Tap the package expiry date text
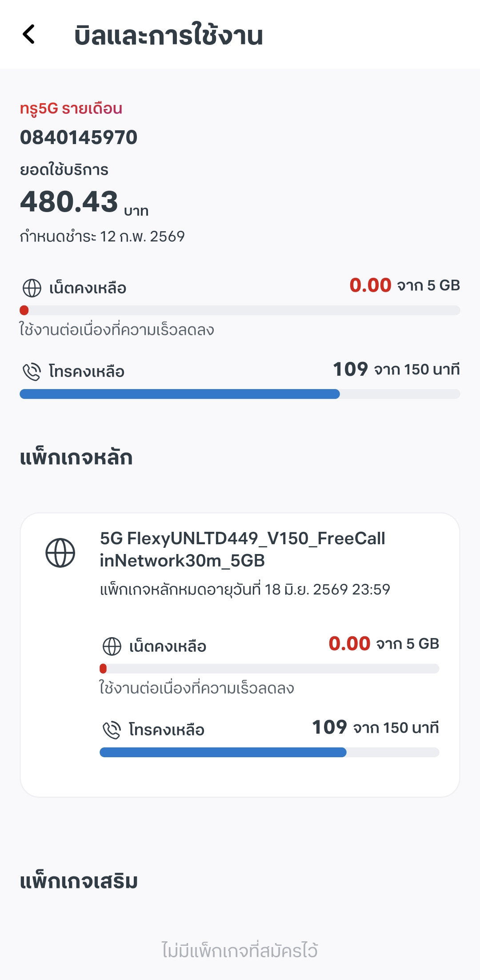 (x=245, y=590)
